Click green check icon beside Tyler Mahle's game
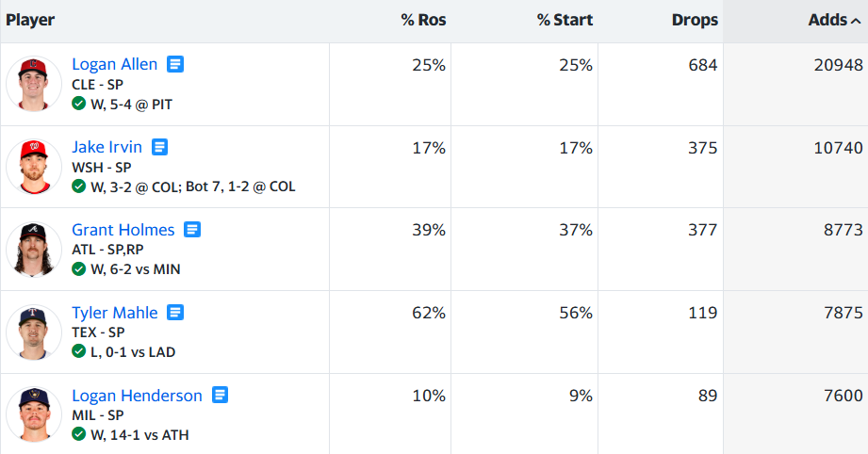The height and width of the screenshot is (454, 868). click(78, 351)
